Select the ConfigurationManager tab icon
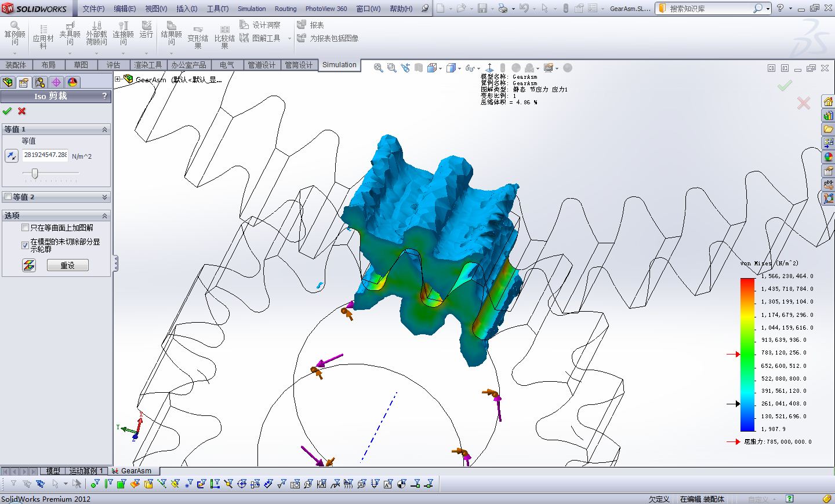 pos(40,82)
